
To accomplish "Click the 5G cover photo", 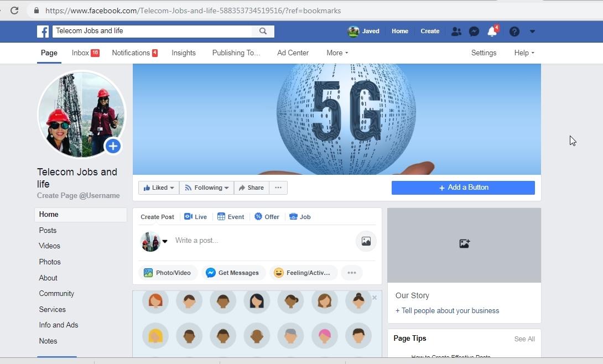I will click(337, 119).
